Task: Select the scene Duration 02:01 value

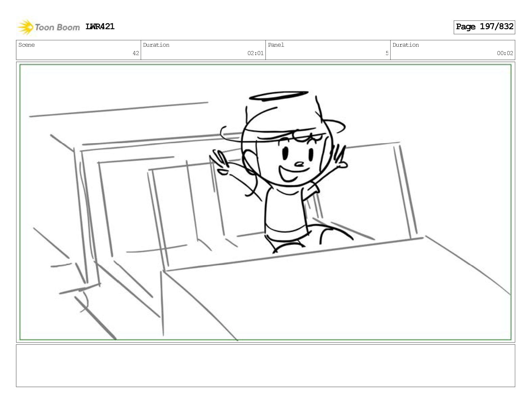Action: [255, 53]
